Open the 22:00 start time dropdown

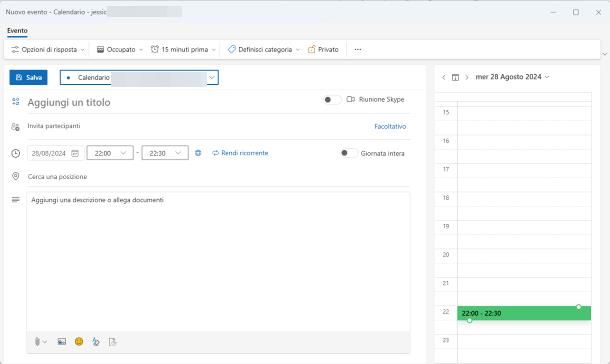pyautogui.click(x=110, y=153)
